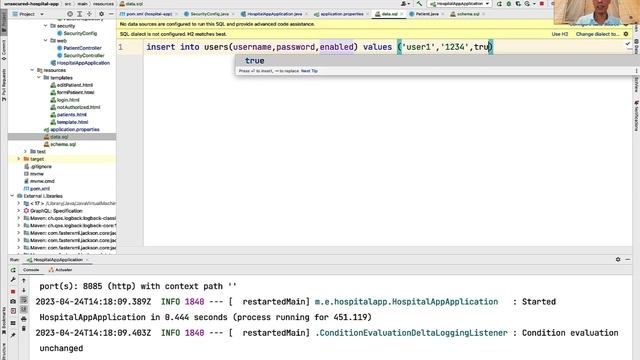
Task: Click scroll down arrow in console toolbar
Action: [24, 290]
